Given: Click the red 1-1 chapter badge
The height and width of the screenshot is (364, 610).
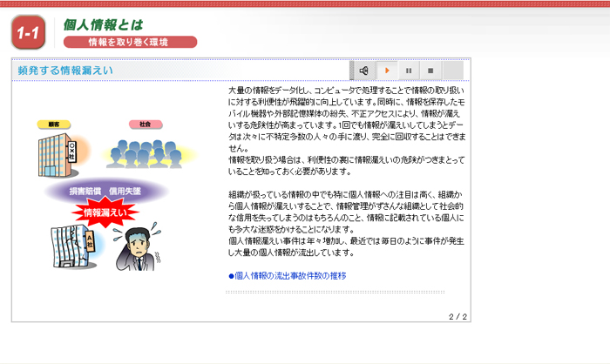Looking at the screenshot, I should [28, 33].
